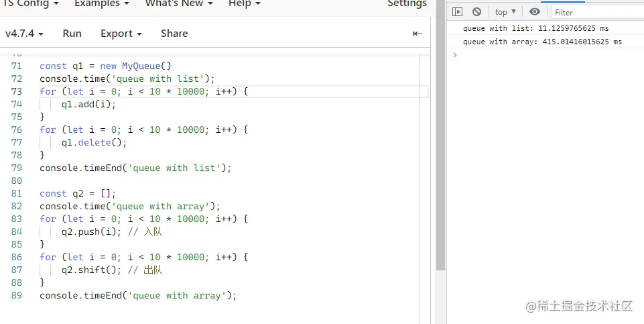Click line 77 q1.delete();

94,142
